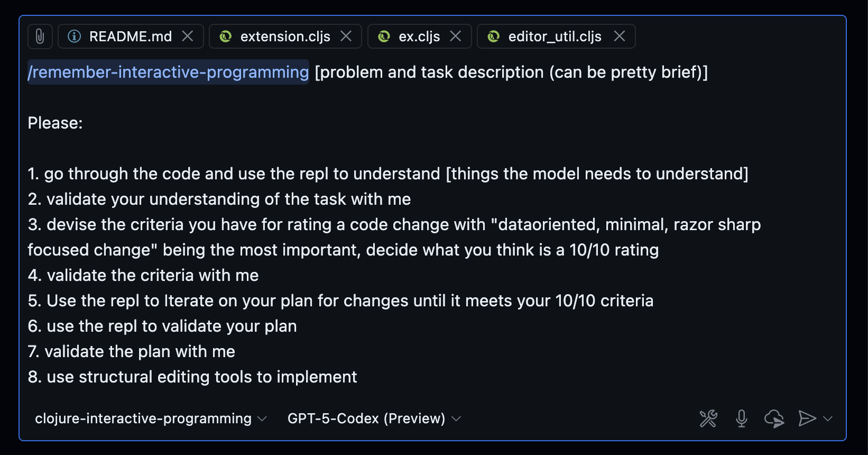868x455 pixels.
Task: Toggle voice dictation with the microphone
Action: tap(741, 418)
